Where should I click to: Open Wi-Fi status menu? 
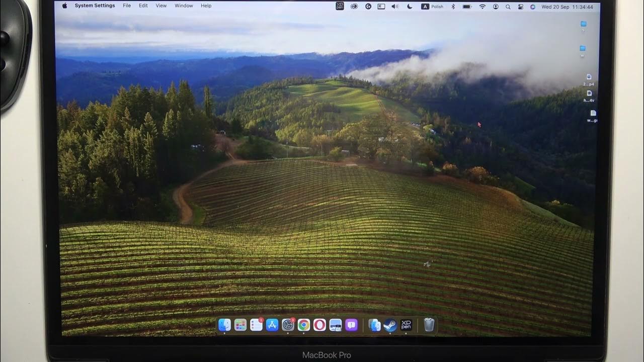click(482, 7)
